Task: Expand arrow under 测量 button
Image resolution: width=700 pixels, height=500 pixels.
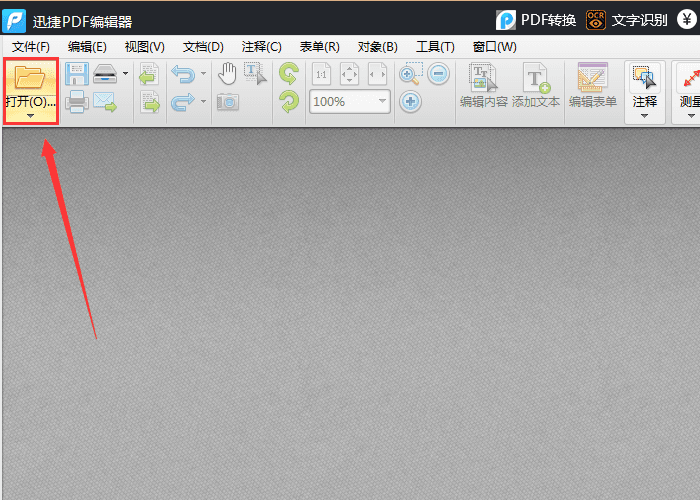Action: coord(691,116)
